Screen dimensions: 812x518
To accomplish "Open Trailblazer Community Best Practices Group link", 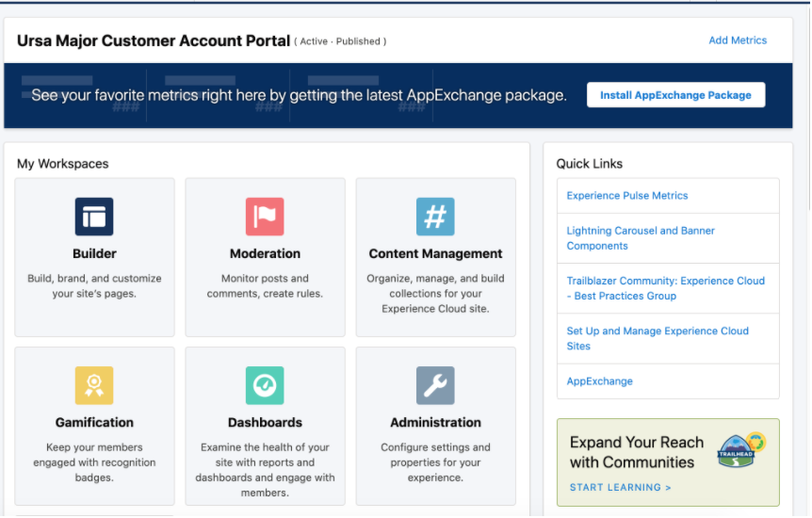I will [x=665, y=288].
